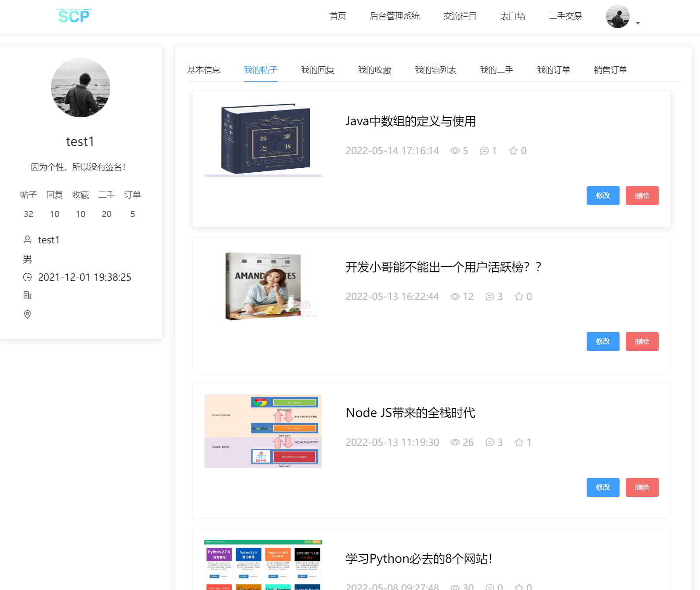The image size is (700, 590).
Task: Click the SCP logo in the header
Action: point(74,16)
